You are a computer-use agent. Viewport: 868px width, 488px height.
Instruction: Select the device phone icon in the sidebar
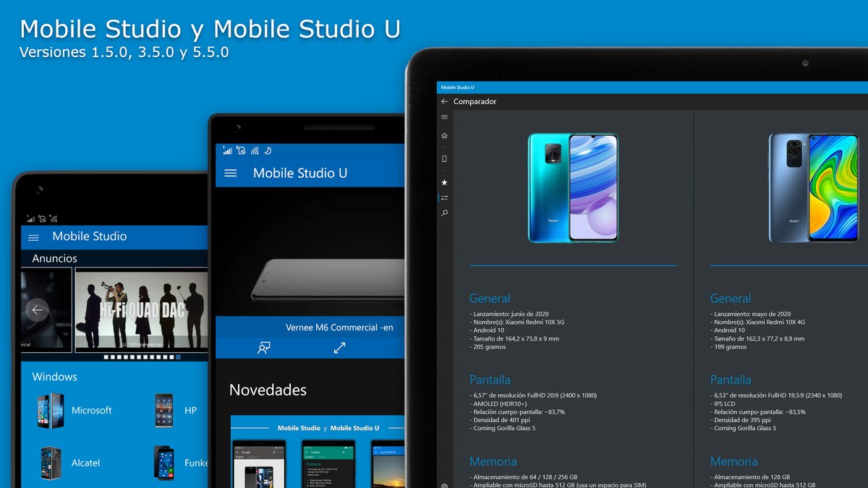(x=443, y=158)
